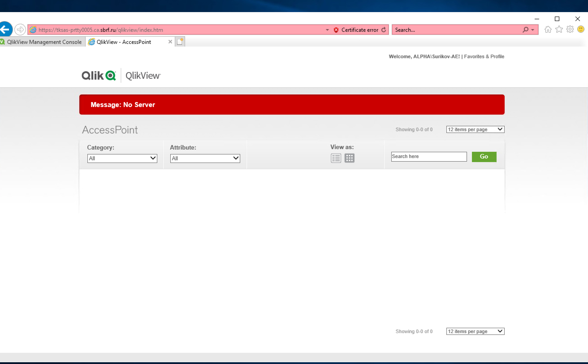Click the top Showing 0-0 of 0 text
Viewport: 588px width, 364px height.
414,130
